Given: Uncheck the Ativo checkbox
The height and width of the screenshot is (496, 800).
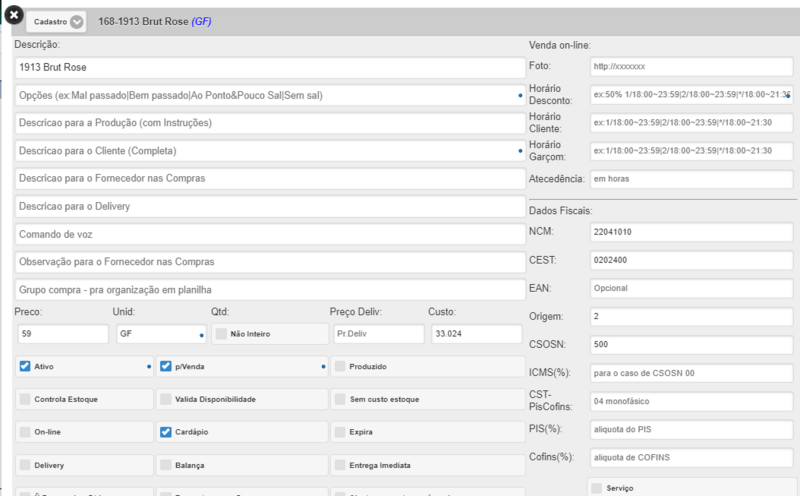Looking at the screenshot, I should click(x=24, y=366).
